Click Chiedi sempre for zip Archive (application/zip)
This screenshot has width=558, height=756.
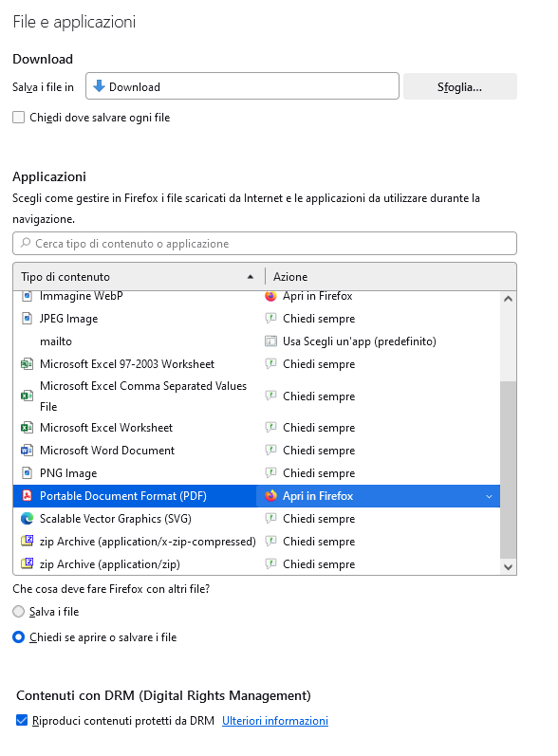(x=319, y=563)
